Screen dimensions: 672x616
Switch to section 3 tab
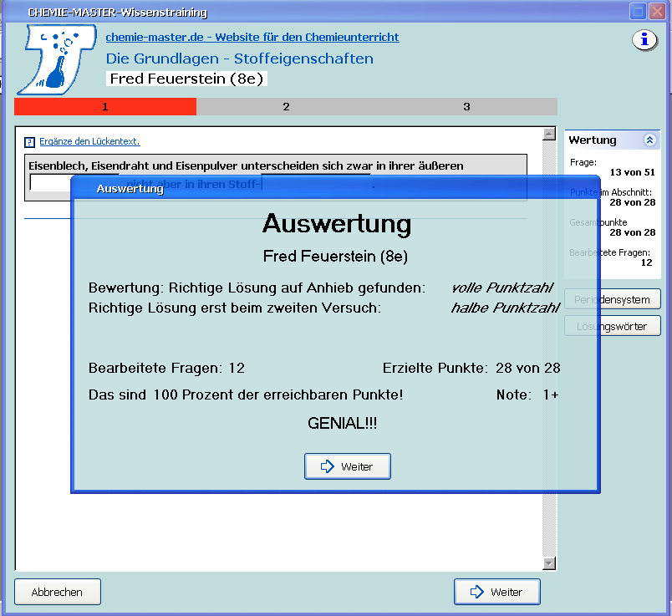point(466,107)
